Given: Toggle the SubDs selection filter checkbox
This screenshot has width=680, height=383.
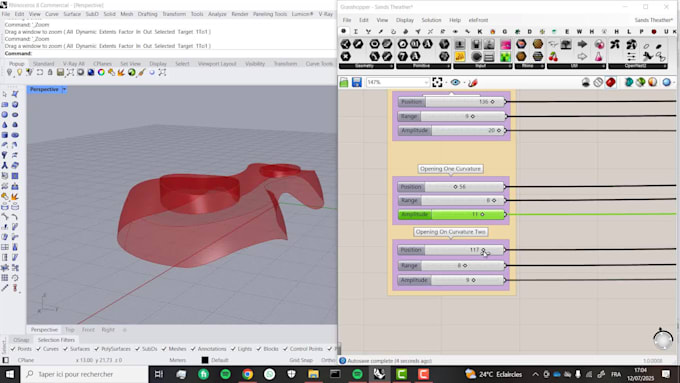Looking at the screenshot, I should [x=137, y=349].
